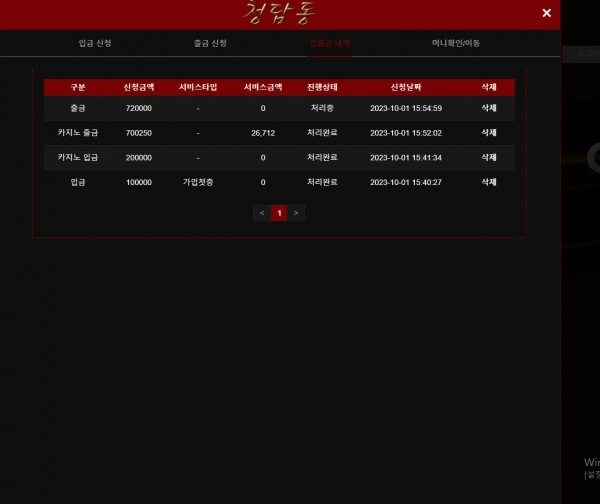Open the 입금 신청 tab
The height and width of the screenshot is (504, 600).
[95, 43]
